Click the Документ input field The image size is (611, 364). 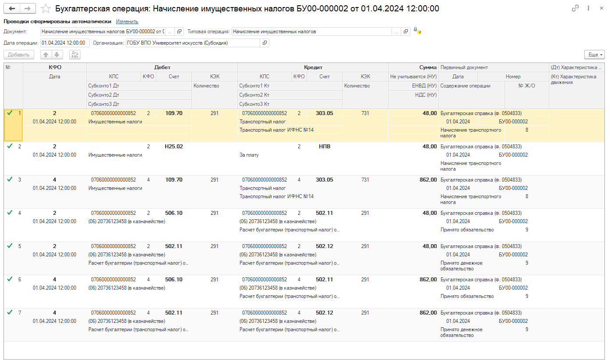click(x=102, y=31)
